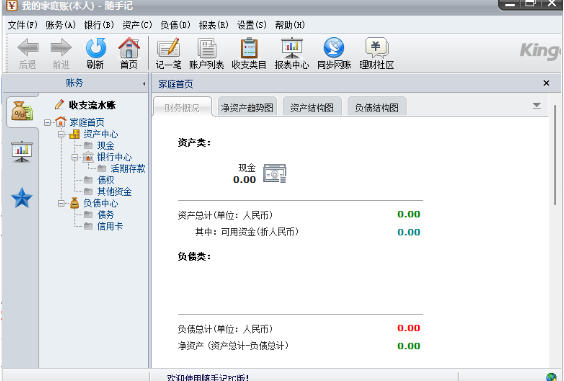The width and height of the screenshot is (564, 381).
Task: Open the 帮助(H) menu
Action: click(x=290, y=25)
